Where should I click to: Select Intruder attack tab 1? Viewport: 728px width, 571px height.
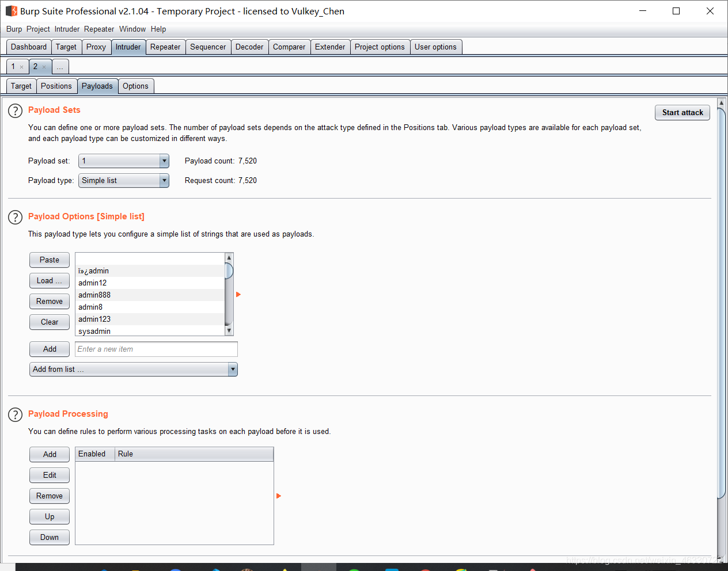pyautogui.click(x=13, y=67)
